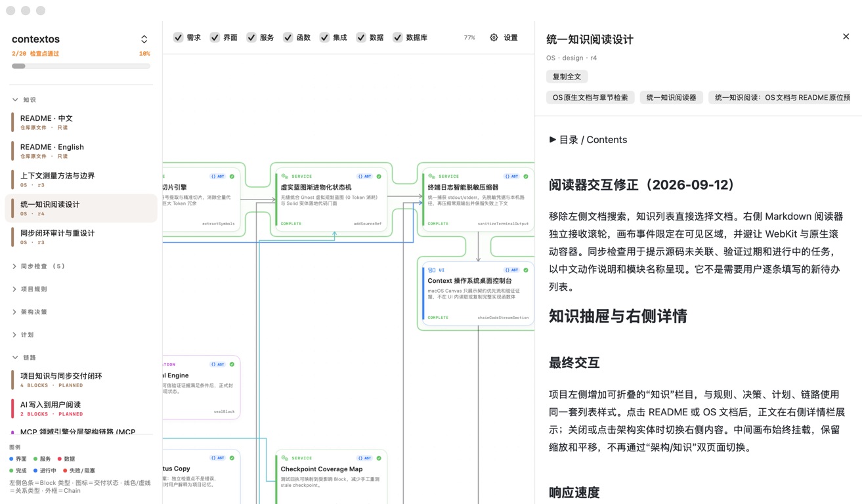This screenshot has height=504, width=862.
Task: Click the 2/20 检查点通过 status text
Action: [35, 54]
